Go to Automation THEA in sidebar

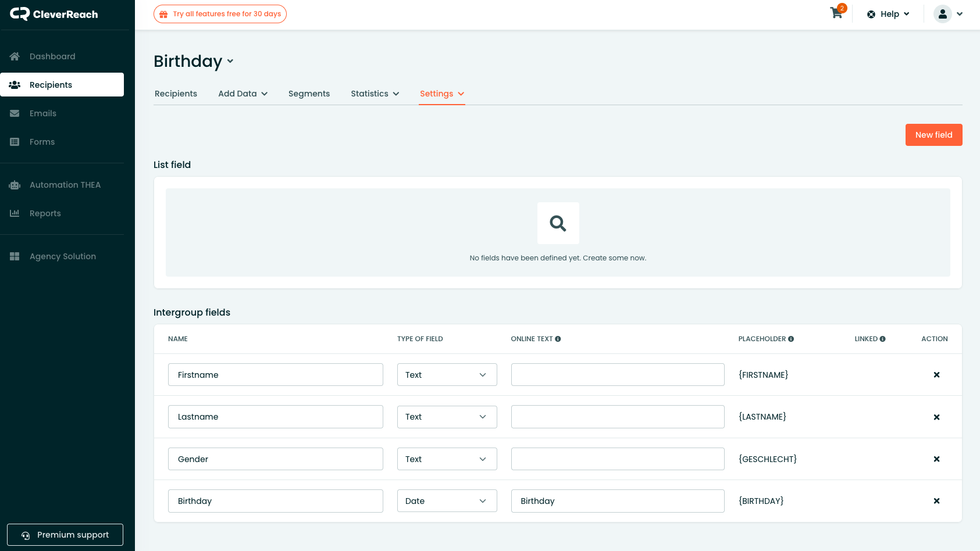65,185
